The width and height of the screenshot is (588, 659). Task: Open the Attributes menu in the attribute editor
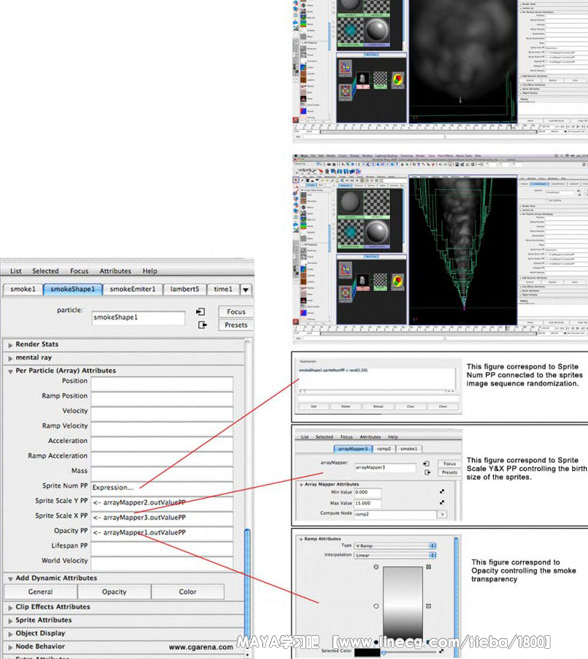pos(115,271)
